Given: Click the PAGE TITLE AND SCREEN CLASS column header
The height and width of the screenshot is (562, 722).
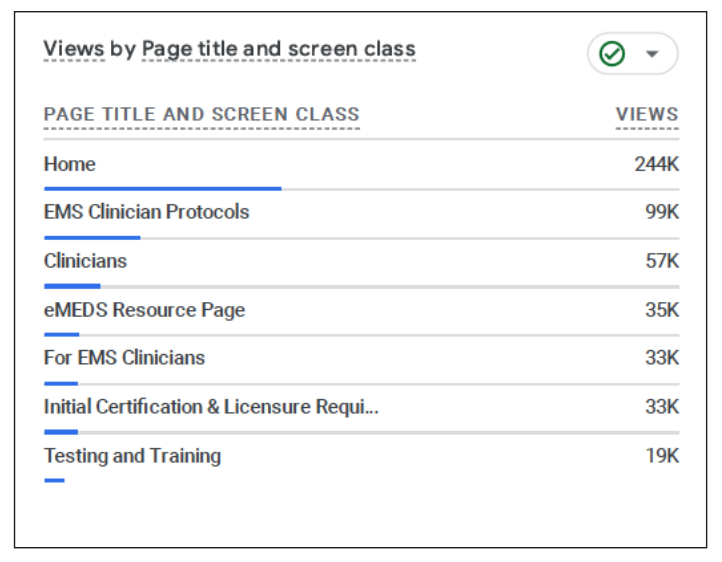Looking at the screenshot, I should point(201,114).
